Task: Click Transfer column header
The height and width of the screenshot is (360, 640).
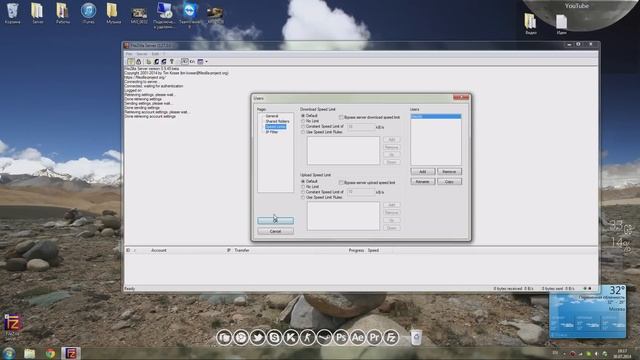Action: coord(242,250)
